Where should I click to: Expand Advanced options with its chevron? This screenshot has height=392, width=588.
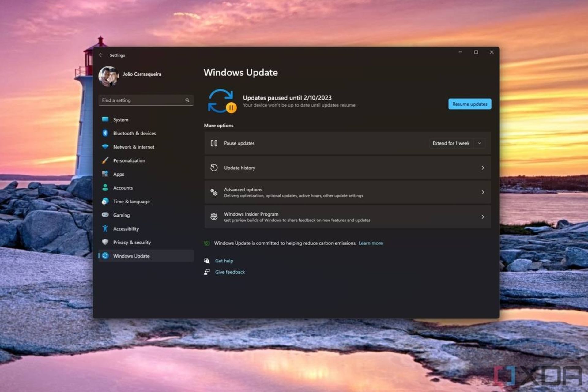pyautogui.click(x=483, y=192)
